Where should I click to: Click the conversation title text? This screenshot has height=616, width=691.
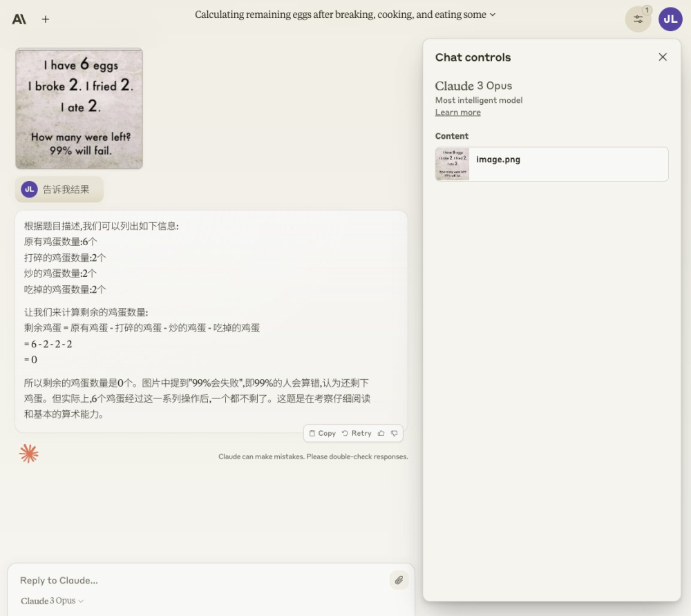340,15
